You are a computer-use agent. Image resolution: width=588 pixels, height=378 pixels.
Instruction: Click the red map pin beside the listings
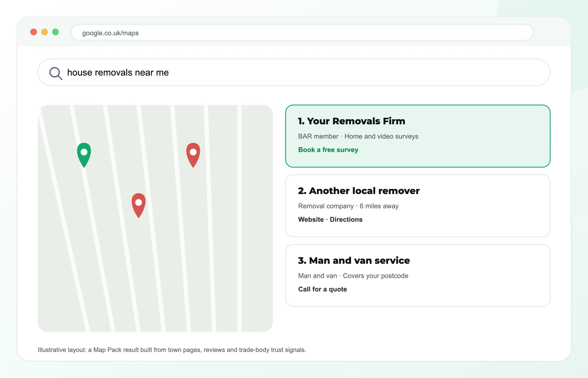click(193, 155)
